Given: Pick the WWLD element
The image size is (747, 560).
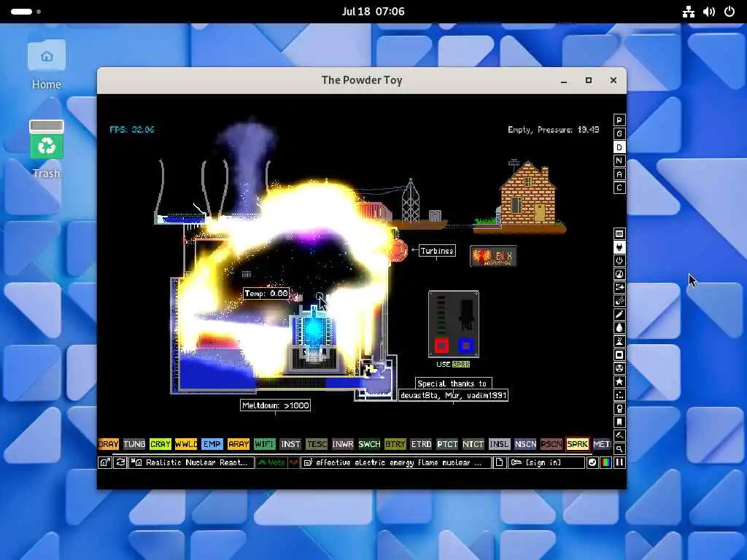Looking at the screenshot, I should coord(186,444).
